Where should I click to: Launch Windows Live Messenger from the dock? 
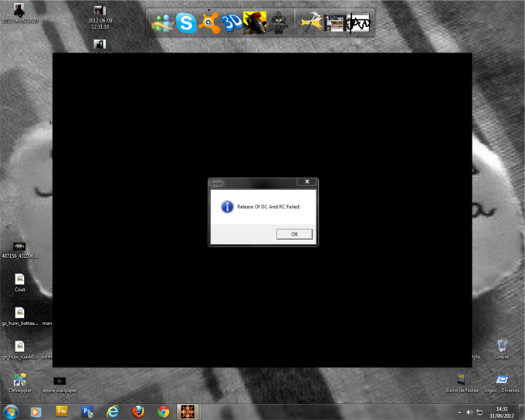click(162, 23)
